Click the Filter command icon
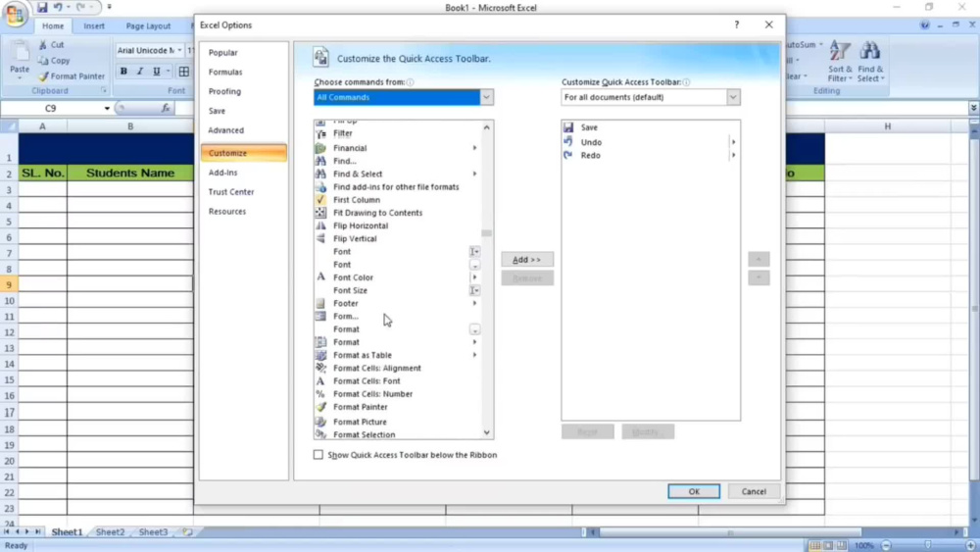 320,133
